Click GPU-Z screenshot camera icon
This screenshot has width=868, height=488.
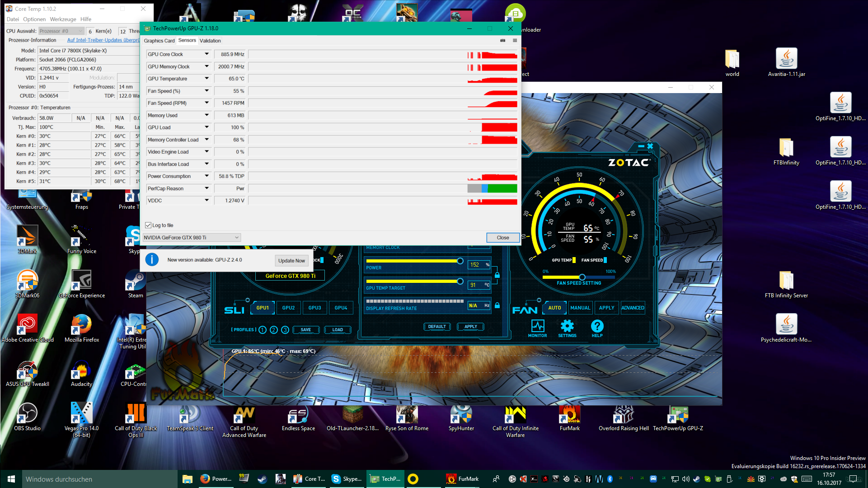[x=502, y=41]
